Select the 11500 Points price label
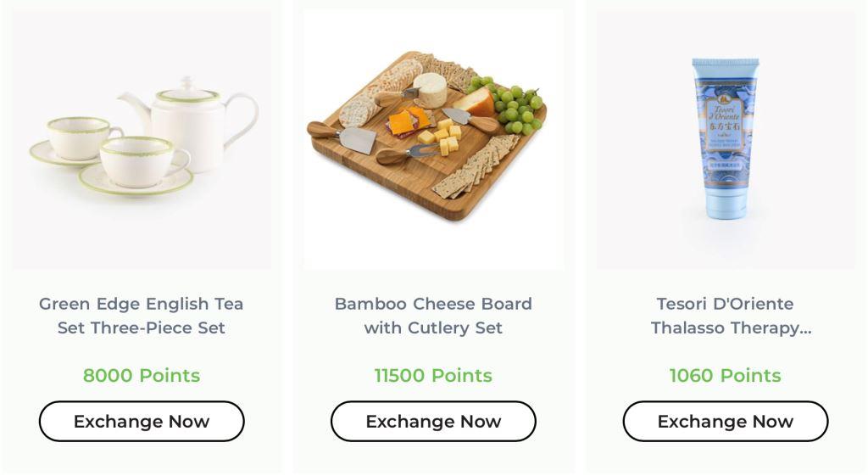868x476 pixels. tap(433, 376)
